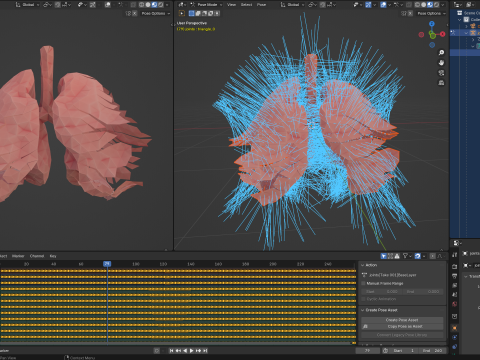The width and height of the screenshot is (480, 360).
Task: Edit the Start frame field
Action: (x=403, y=351)
